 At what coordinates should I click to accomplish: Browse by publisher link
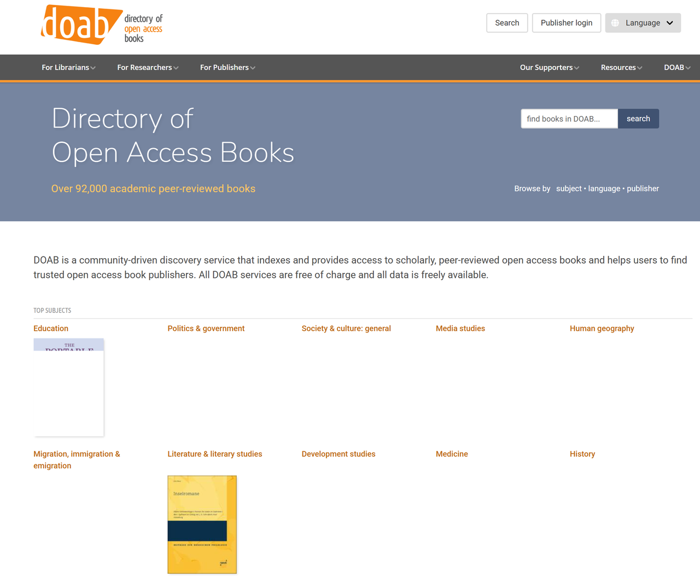click(643, 189)
